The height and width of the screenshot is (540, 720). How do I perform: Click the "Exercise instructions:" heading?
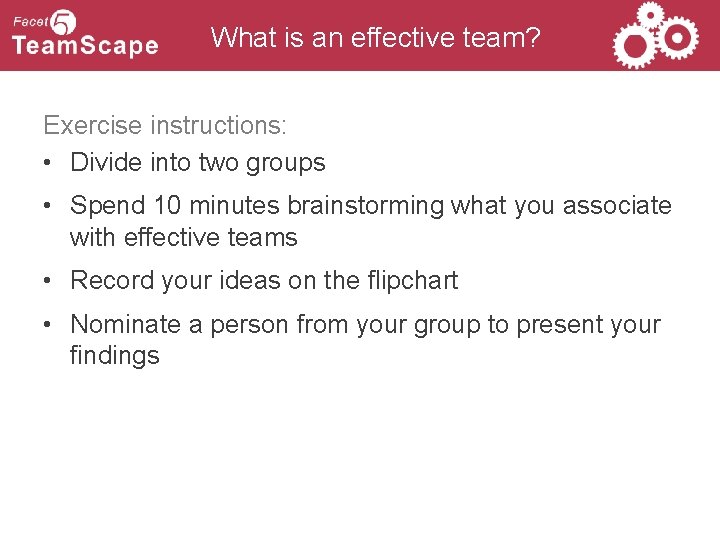click(165, 126)
